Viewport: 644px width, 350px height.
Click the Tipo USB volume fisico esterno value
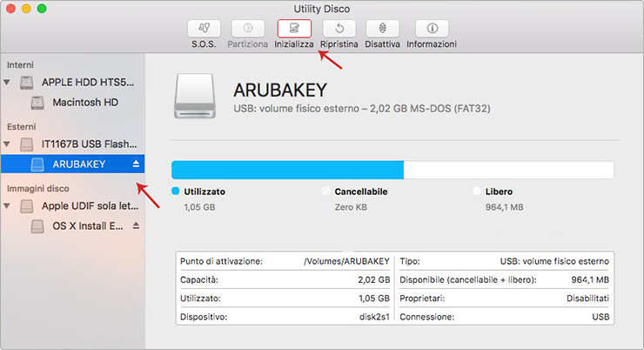(x=554, y=261)
